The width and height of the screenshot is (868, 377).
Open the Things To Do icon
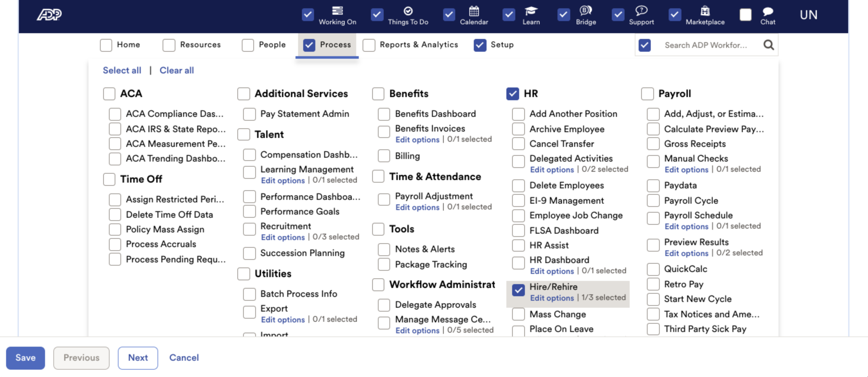408,11
